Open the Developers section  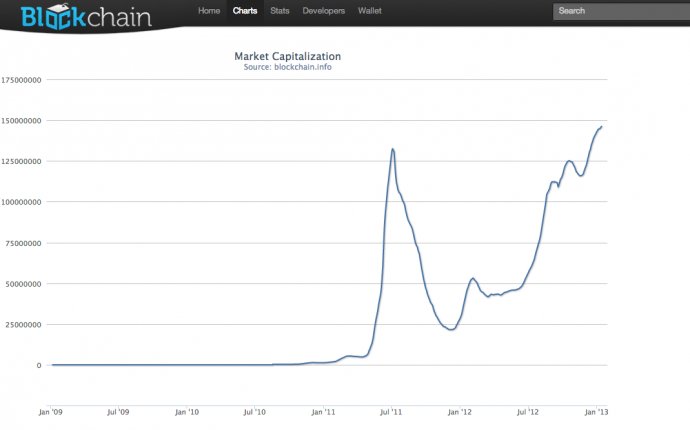coord(323,11)
